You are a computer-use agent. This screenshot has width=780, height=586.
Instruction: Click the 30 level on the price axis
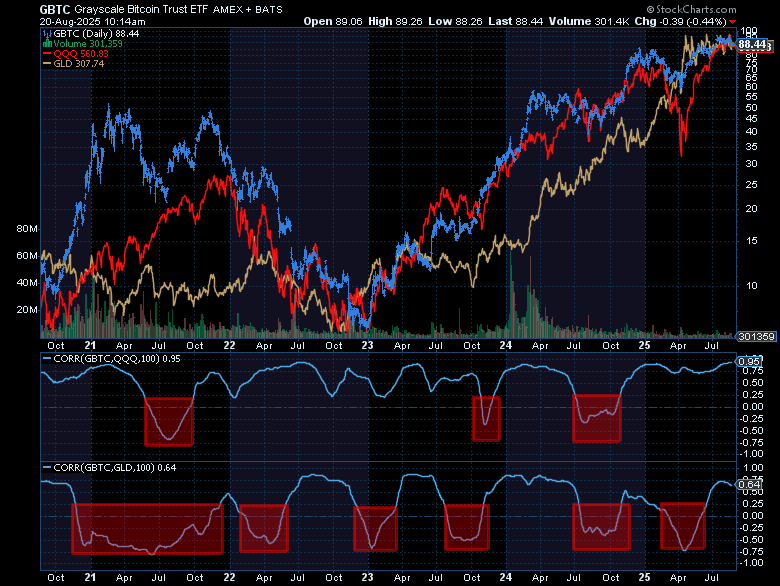click(751, 164)
